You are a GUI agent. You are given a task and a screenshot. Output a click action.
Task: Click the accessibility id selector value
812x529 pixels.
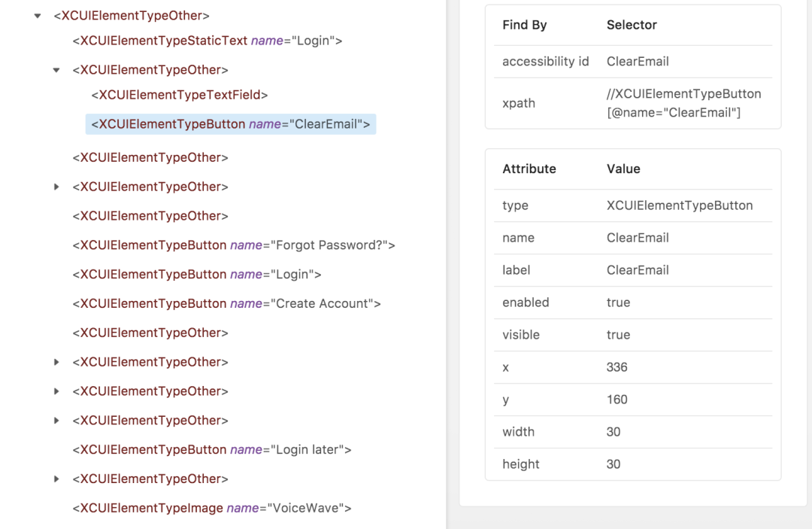[x=638, y=62]
